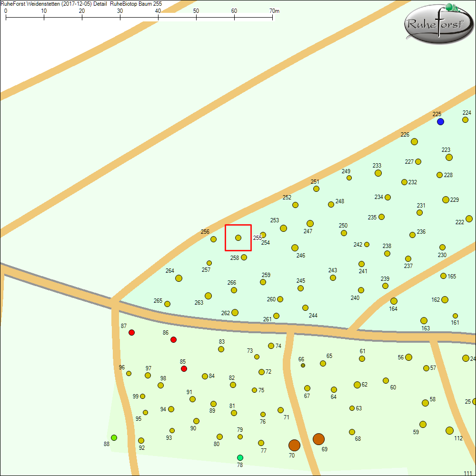Click the blue tree marker 225
476x476 pixels.
pyautogui.click(x=440, y=122)
